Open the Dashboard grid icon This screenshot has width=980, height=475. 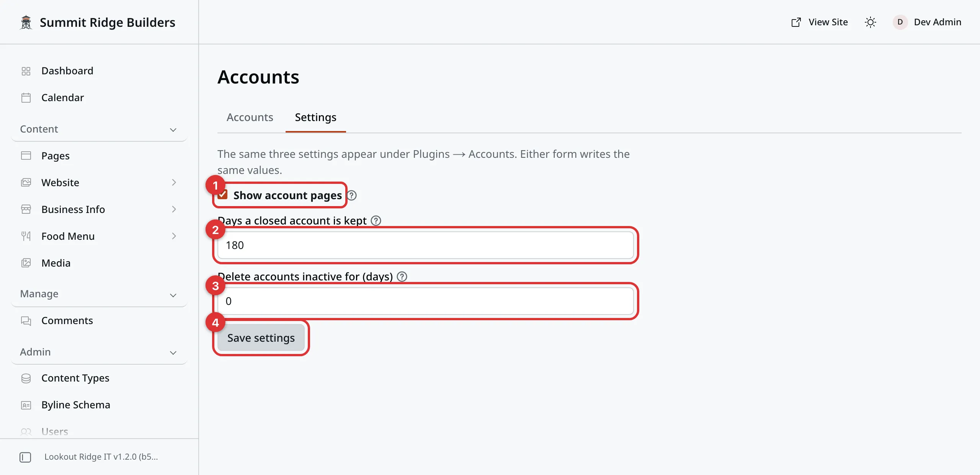pos(26,71)
